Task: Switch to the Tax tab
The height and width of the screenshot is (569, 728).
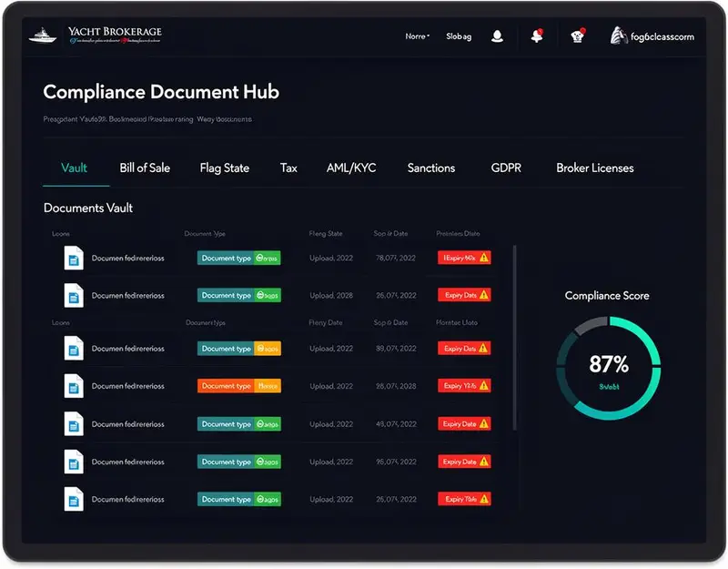Action: click(x=288, y=168)
